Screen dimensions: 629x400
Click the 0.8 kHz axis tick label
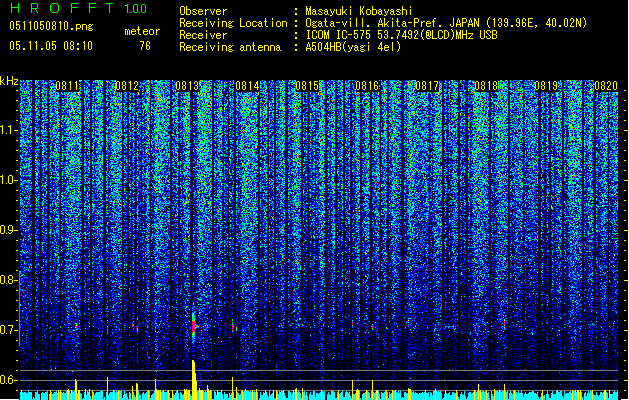(9, 280)
